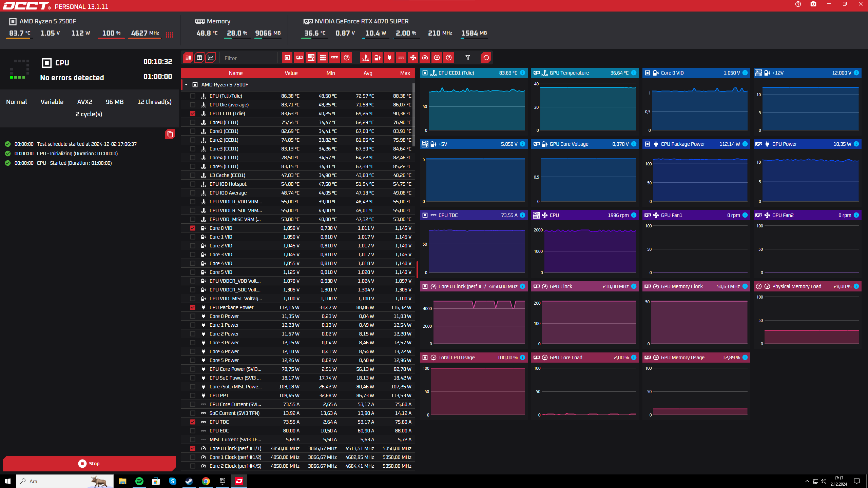
Task: Sort by Name column header
Action: point(236,73)
